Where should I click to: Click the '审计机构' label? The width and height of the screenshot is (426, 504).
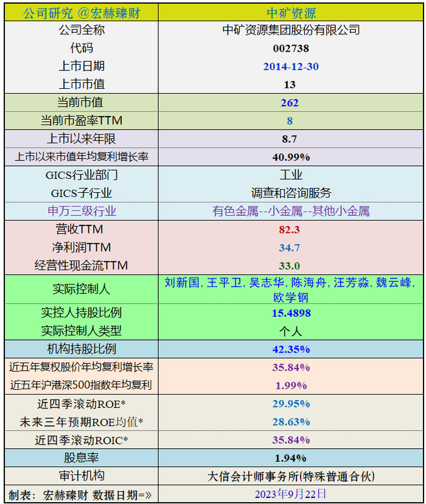[82, 476]
